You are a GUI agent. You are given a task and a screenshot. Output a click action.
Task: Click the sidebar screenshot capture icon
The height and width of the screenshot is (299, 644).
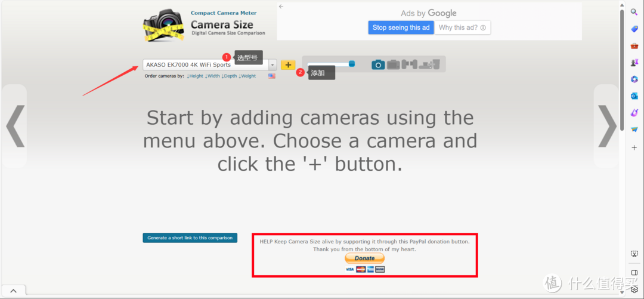coord(634,254)
